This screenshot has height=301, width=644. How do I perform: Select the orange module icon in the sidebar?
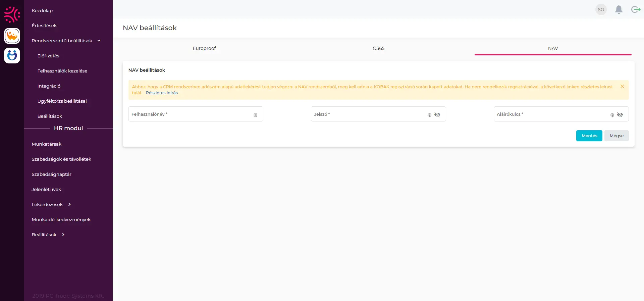pos(12,36)
